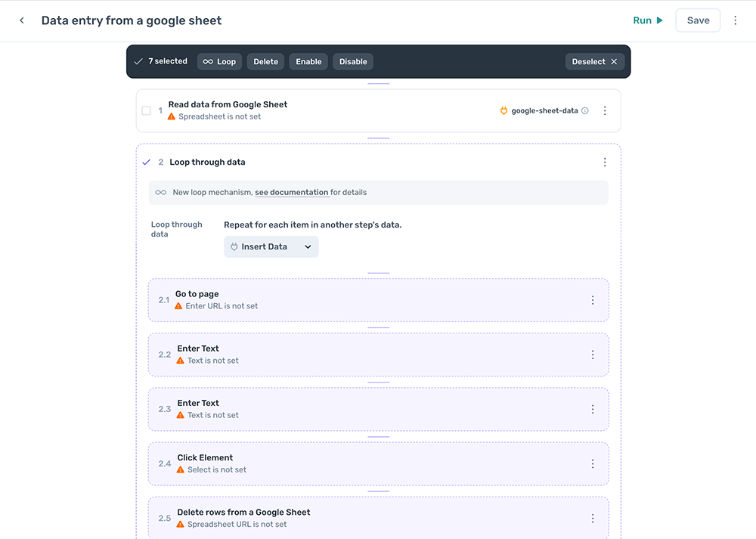Open the options menu for step 1
Viewport: 756px width, 539px height.
pos(605,110)
